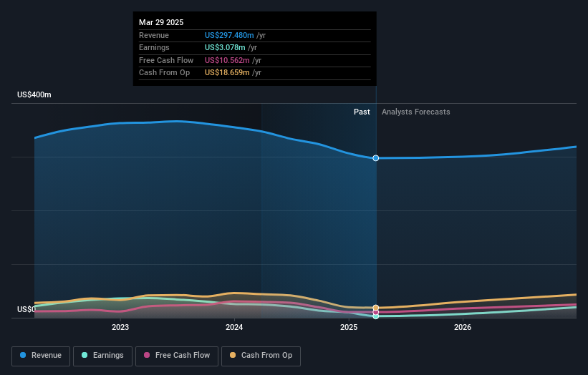Click the Past label

coord(362,112)
